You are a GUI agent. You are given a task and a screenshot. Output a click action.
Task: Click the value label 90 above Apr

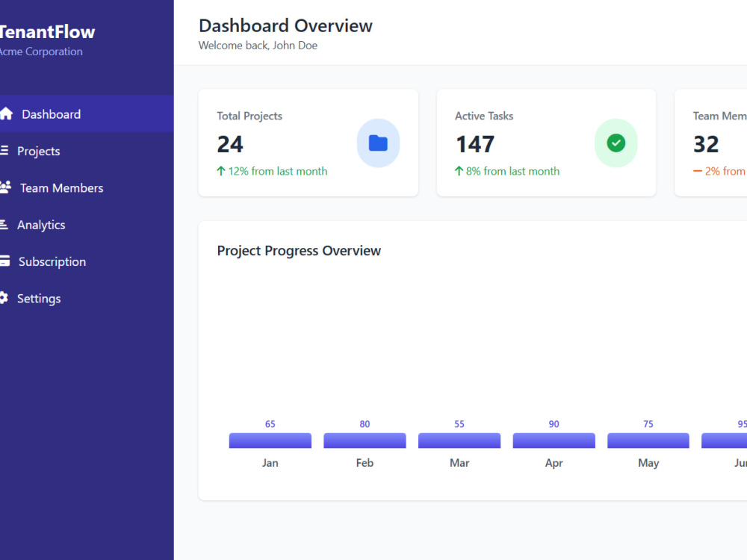tap(554, 424)
